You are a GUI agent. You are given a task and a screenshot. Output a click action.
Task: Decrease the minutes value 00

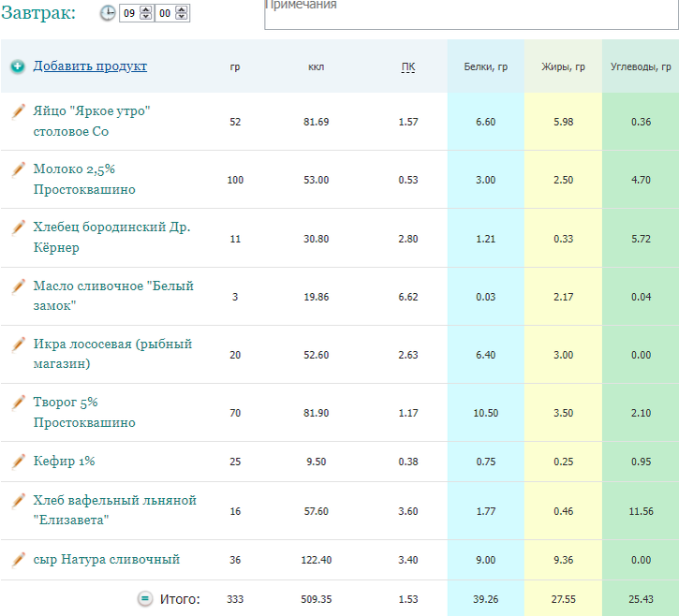(182, 17)
